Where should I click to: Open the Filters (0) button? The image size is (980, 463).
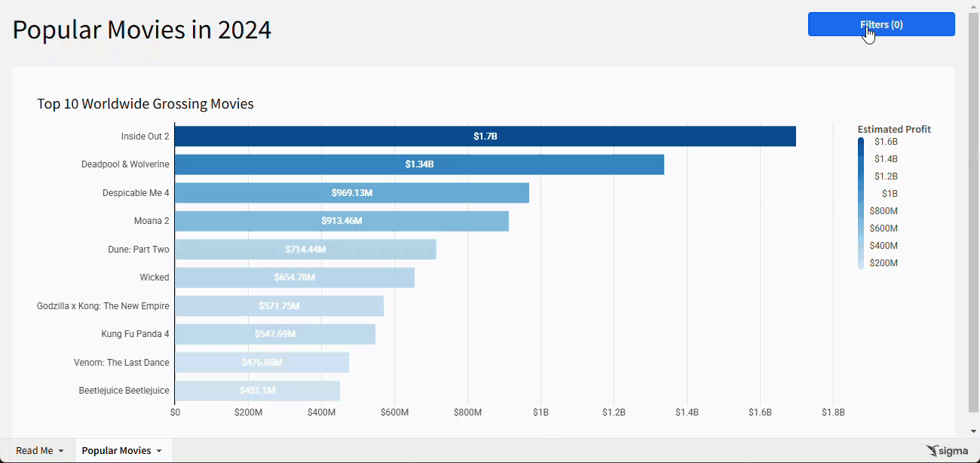(x=880, y=24)
